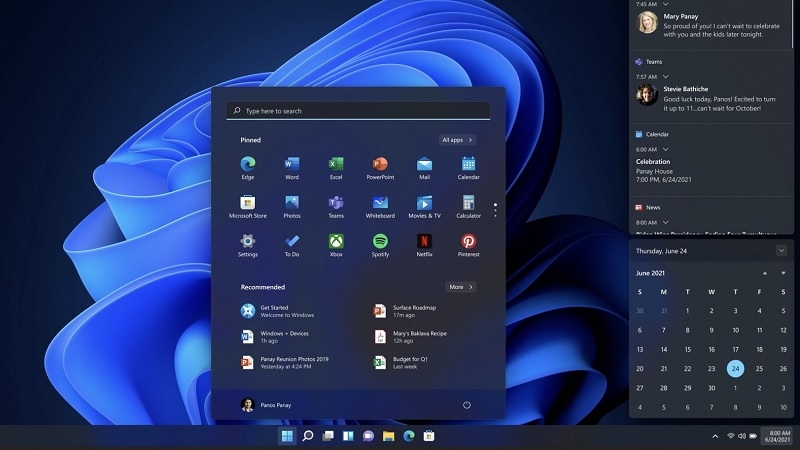Viewport: 800px width, 450px height.
Task: Open the Widgets taskbar icon
Action: click(348, 436)
